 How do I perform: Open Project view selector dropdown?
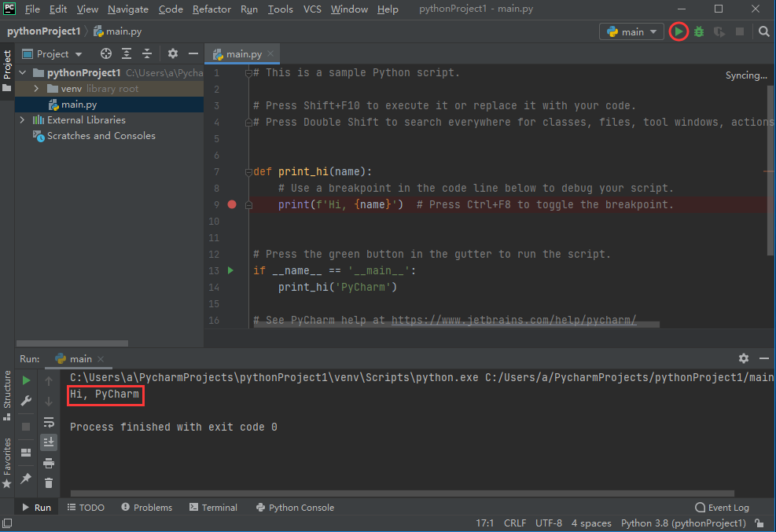click(52, 53)
